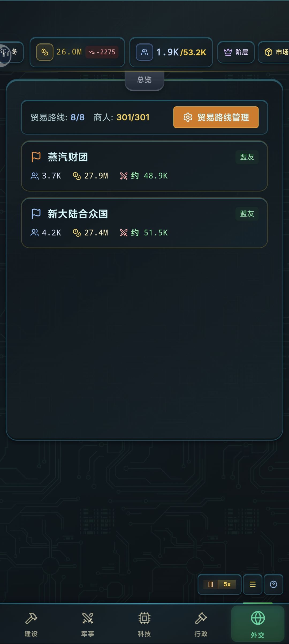The height and width of the screenshot is (644, 289).
Task: Click the blue flag of 新大陆合众国
Action: point(36,214)
